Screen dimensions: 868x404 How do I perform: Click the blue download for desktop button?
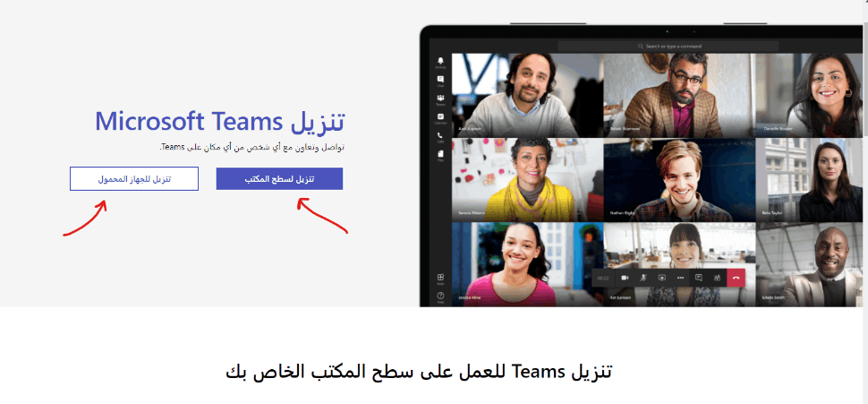click(279, 179)
